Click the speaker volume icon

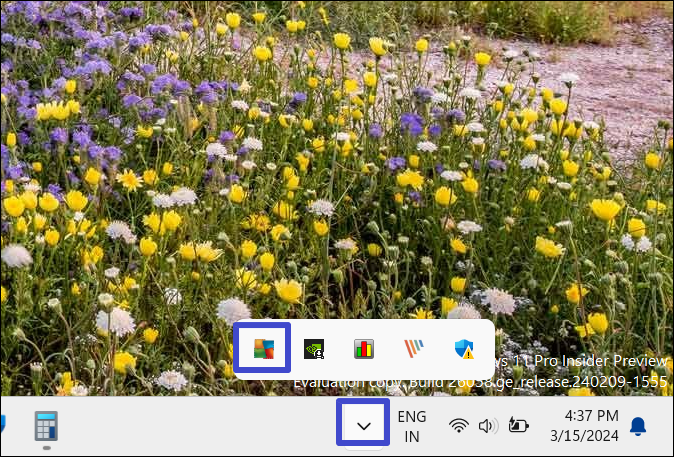(x=488, y=426)
